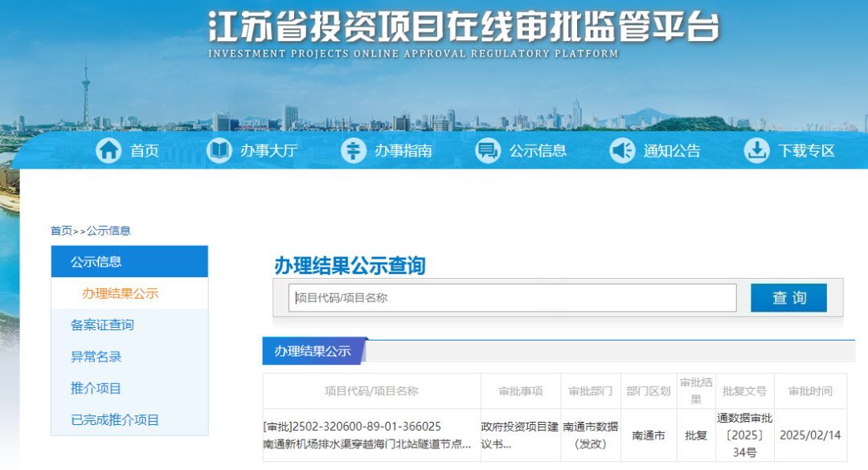Click the 南通市 region cell

(649, 435)
